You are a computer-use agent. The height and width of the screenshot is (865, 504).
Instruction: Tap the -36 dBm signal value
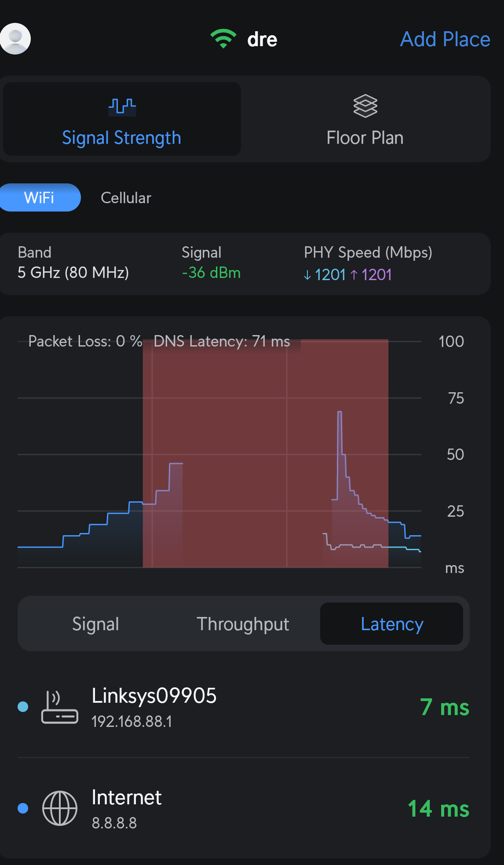coord(211,273)
